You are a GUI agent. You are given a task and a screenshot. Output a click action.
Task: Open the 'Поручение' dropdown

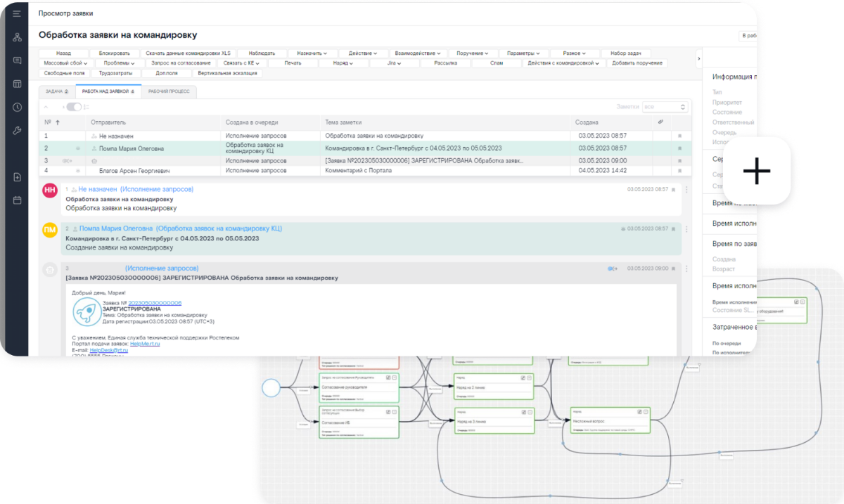[473, 53]
